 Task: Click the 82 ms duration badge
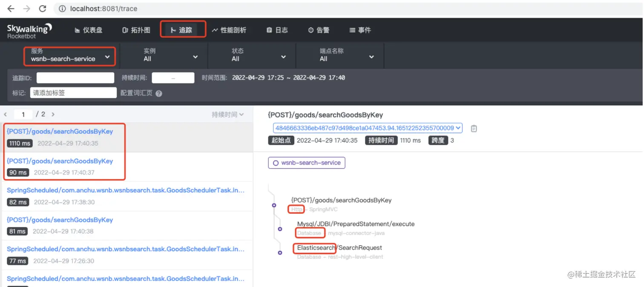coord(18,202)
